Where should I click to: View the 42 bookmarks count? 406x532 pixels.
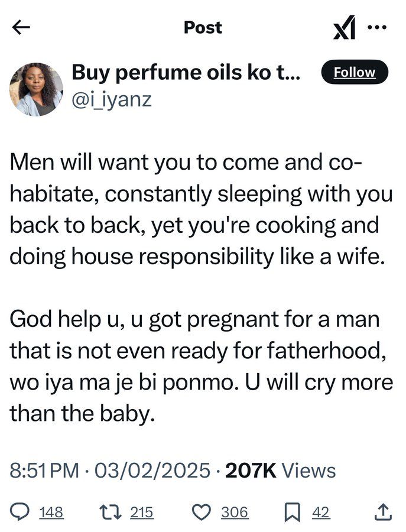click(321, 512)
